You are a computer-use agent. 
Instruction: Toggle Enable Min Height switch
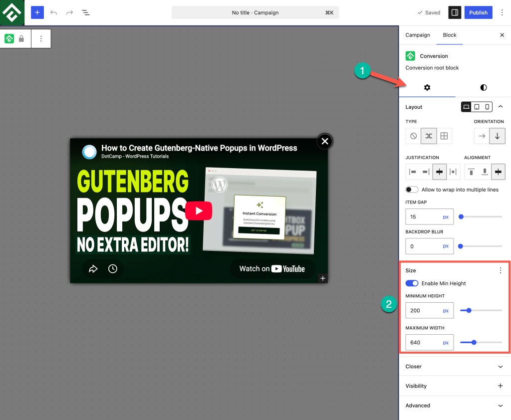pyautogui.click(x=412, y=283)
